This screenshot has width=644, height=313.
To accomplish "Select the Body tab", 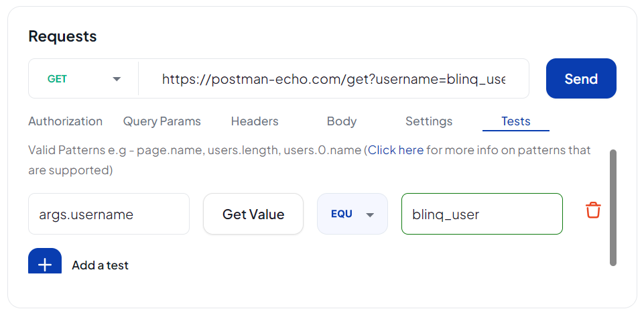I will coord(342,121).
